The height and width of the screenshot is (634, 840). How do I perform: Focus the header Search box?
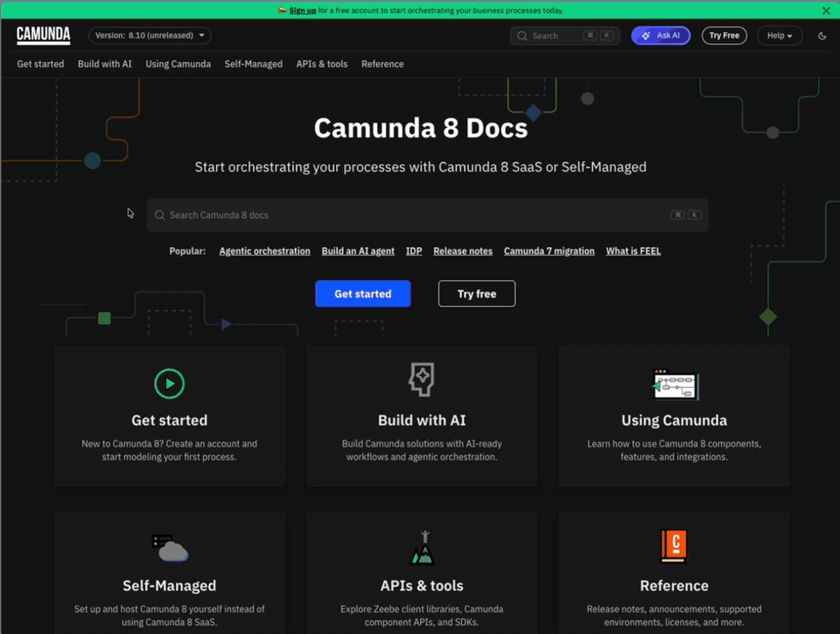(x=564, y=35)
